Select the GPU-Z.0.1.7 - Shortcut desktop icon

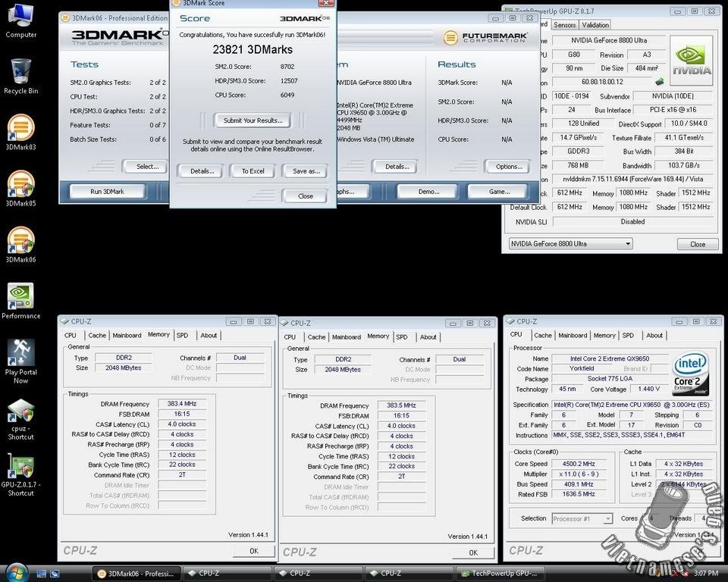21,475
